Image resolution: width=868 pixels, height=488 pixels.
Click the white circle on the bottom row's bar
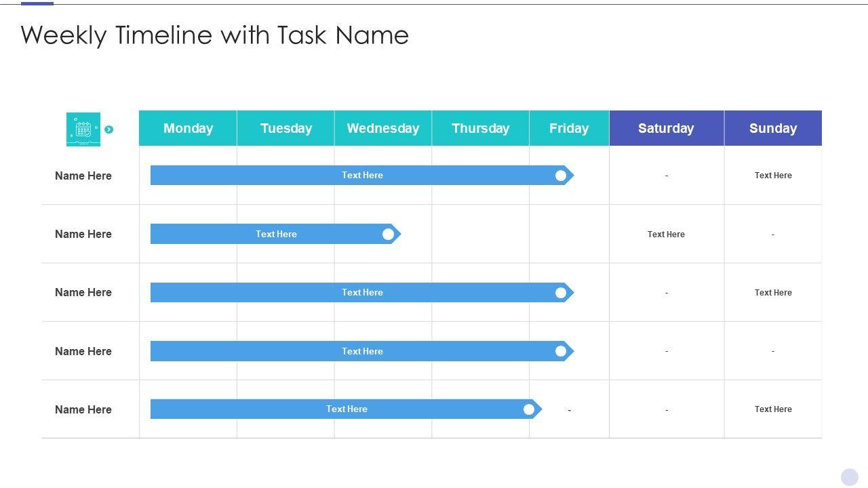(x=529, y=409)
